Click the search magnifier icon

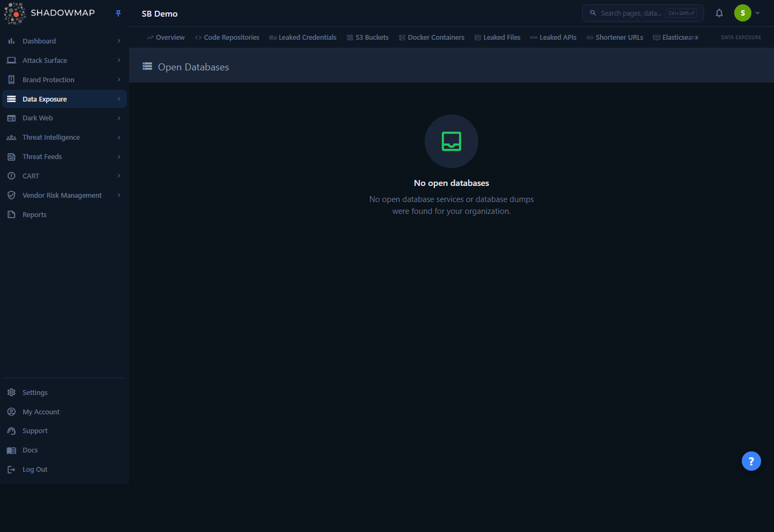593,13
